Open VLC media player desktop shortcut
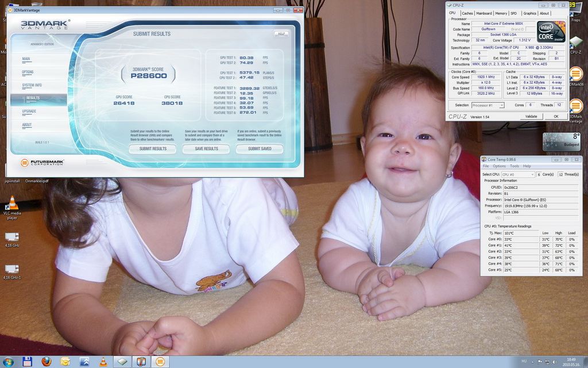The height and width of the screenshot is (368, 588). (x=12, y=208)
